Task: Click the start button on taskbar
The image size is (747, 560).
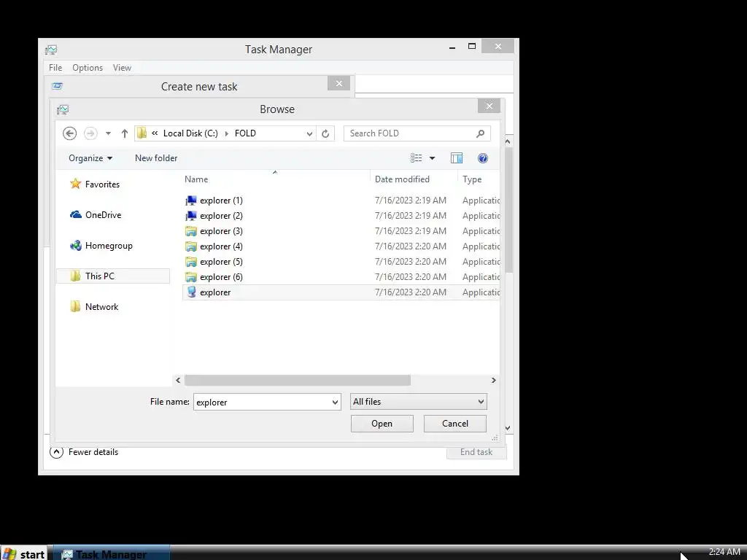Action: [23, 553]
